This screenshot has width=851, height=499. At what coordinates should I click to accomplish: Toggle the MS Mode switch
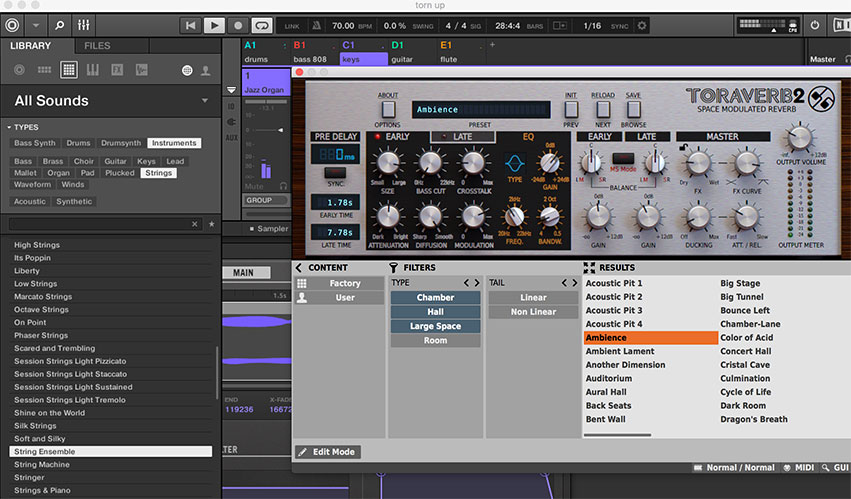624,158
